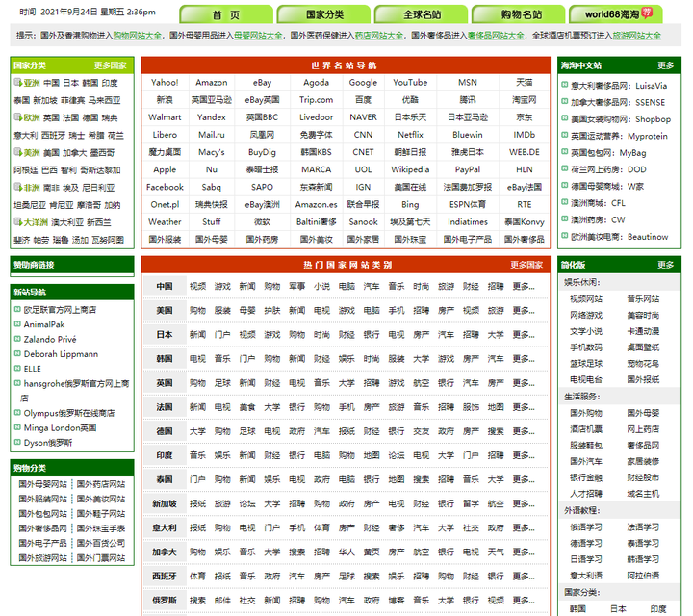Open the 国外母婴网站 shopping category
The width and height of the screenshot is (693, 616).
(43, 484)
